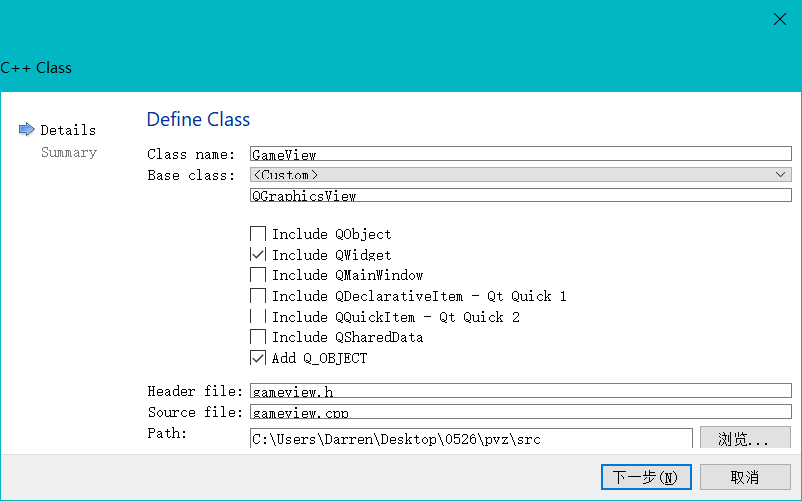Click the Path: label
802x501 pixels.
pos(167,434)
